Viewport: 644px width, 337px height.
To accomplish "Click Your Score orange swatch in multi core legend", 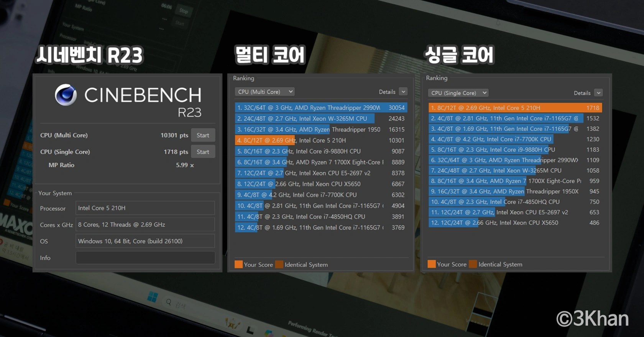I will point(238,264).
